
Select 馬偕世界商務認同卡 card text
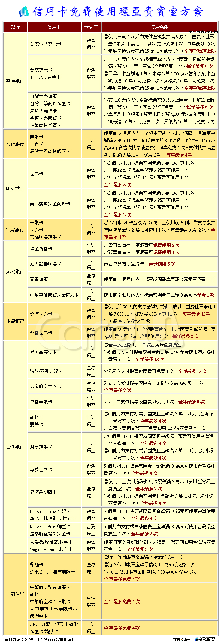click(x=50, y=151)
